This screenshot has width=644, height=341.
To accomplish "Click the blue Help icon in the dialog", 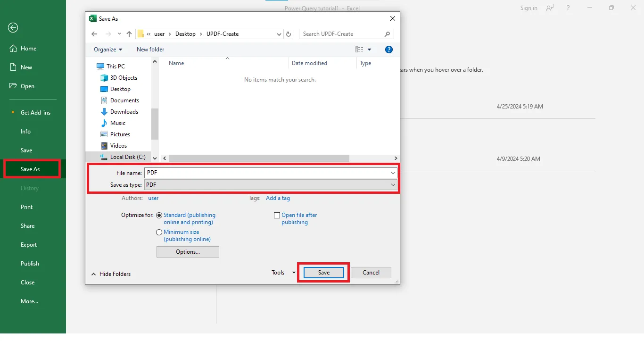I will coord(388,49).
